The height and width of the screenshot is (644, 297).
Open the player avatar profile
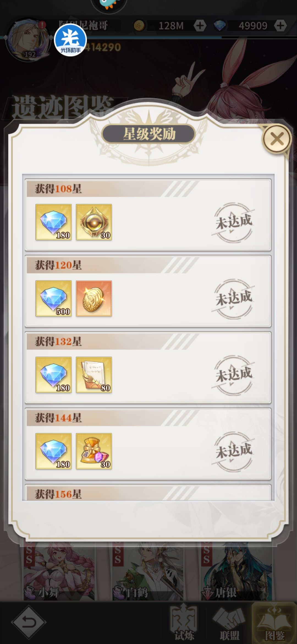tap(29, 40)
